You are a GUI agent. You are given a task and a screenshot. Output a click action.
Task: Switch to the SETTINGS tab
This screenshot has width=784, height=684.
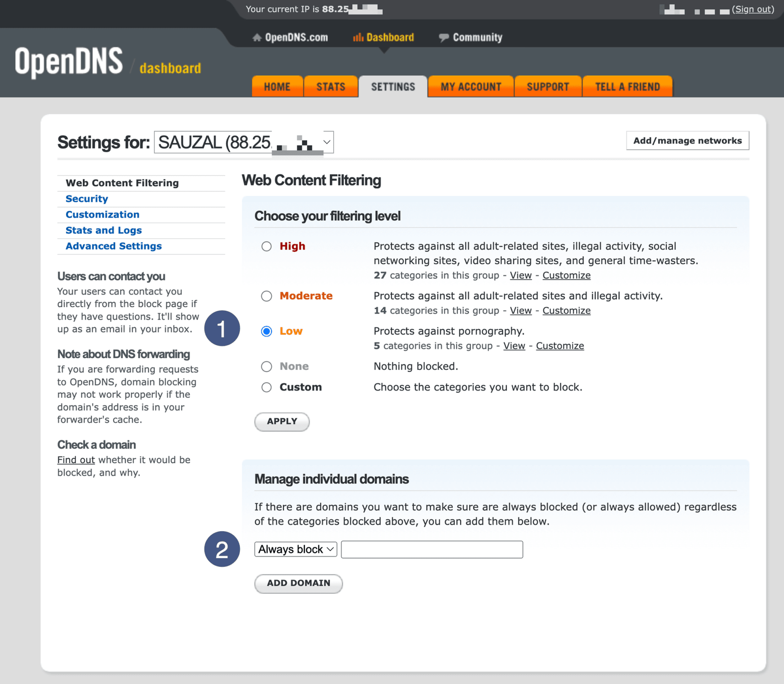pos(393,87)
